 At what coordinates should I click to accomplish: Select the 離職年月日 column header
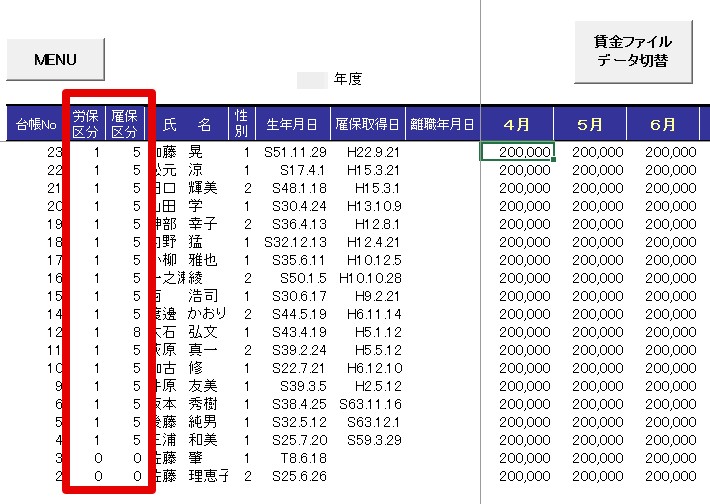point(442,124)
